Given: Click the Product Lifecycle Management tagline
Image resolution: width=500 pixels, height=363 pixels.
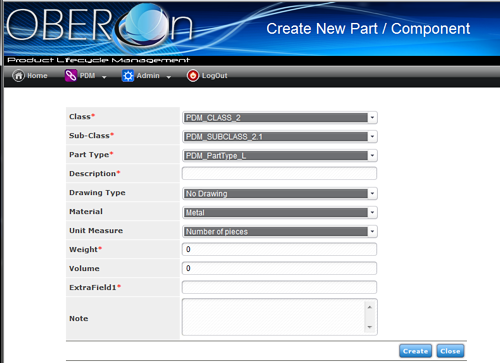Looking at the screenshot, I should point(99,60).
